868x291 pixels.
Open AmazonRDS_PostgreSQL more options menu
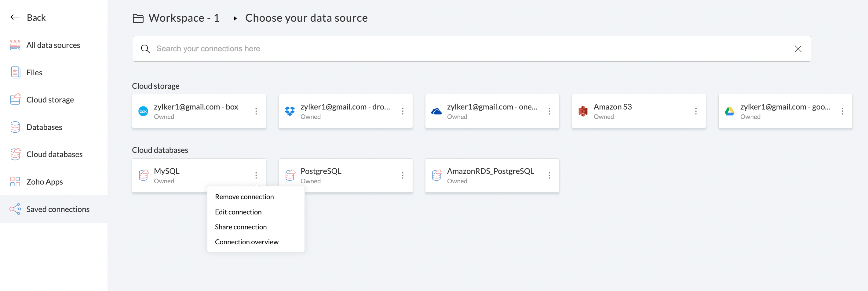pyautogui.click(x=549, y=176)
